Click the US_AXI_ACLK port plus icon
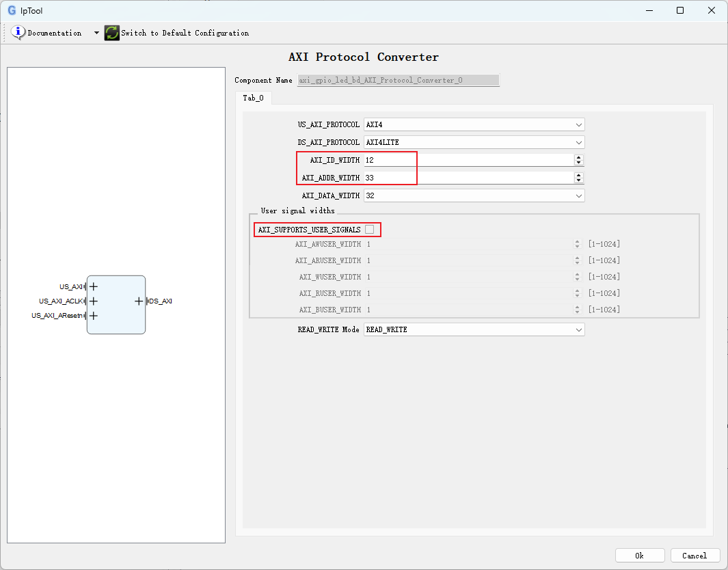Viewport: 728px width, 570px height. coord(94,301)
